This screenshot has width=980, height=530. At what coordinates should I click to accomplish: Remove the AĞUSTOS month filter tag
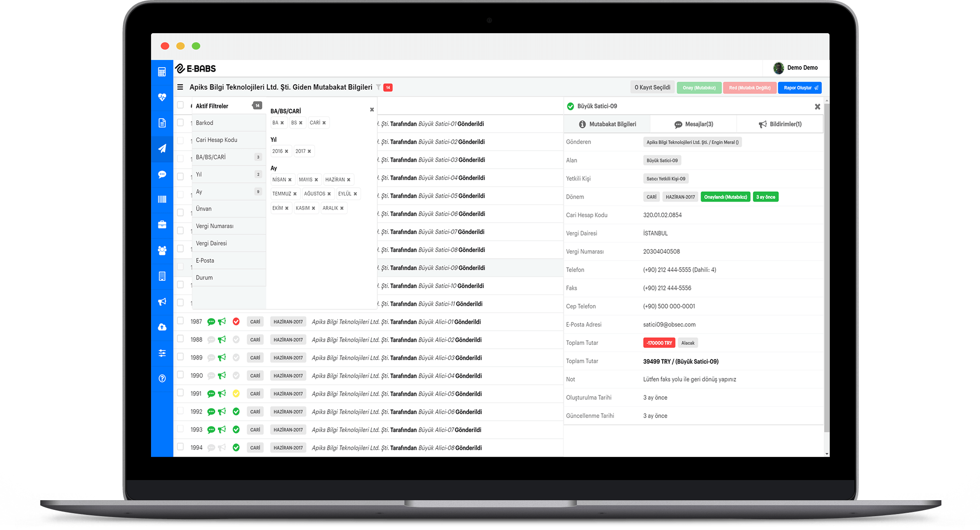coord(329,194)
